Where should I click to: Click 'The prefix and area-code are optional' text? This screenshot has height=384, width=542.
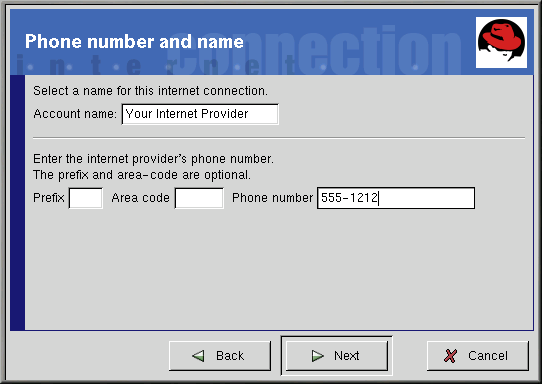142,175
